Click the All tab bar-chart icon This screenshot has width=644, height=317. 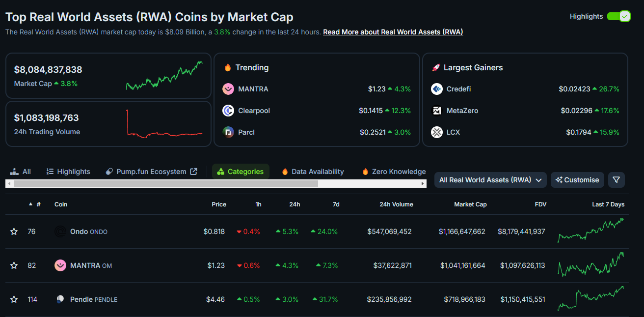(x=14, y=172)
